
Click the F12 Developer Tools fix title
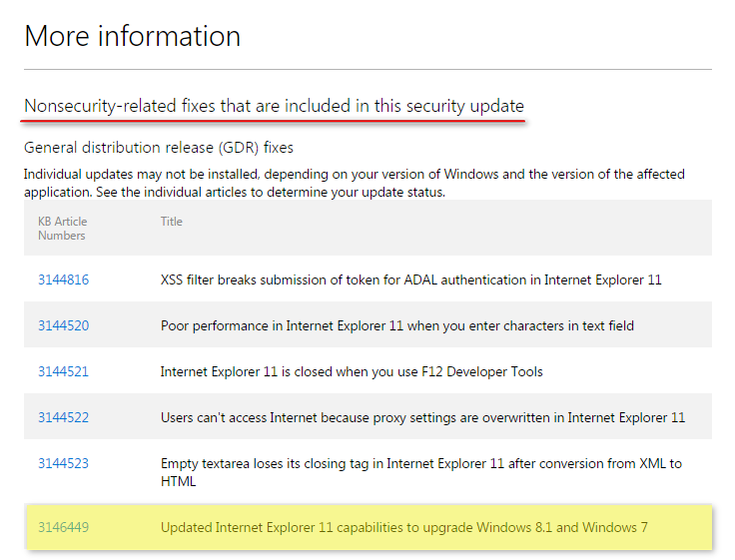352,371
